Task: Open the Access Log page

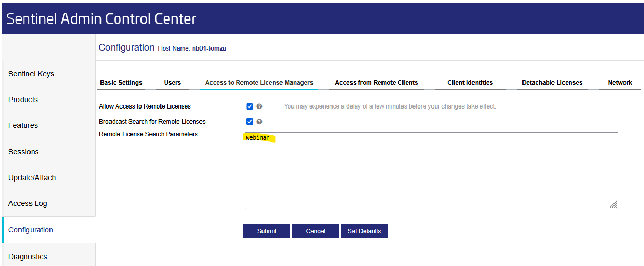Action: tap(27, 203)
